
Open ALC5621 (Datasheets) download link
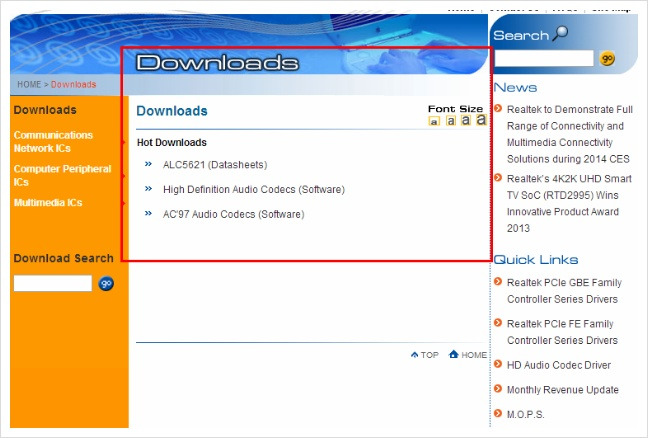click(x=215, y=165)
